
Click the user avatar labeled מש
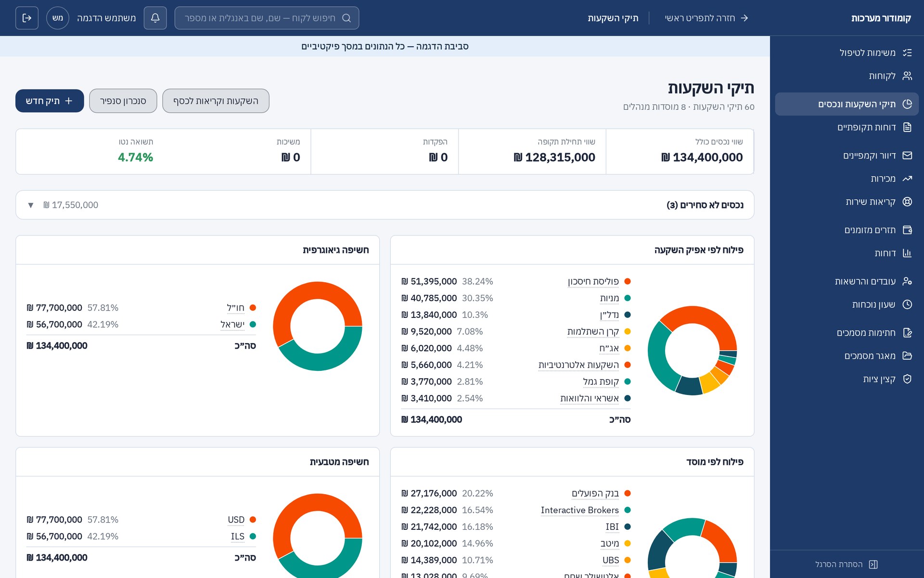[58, 18]
